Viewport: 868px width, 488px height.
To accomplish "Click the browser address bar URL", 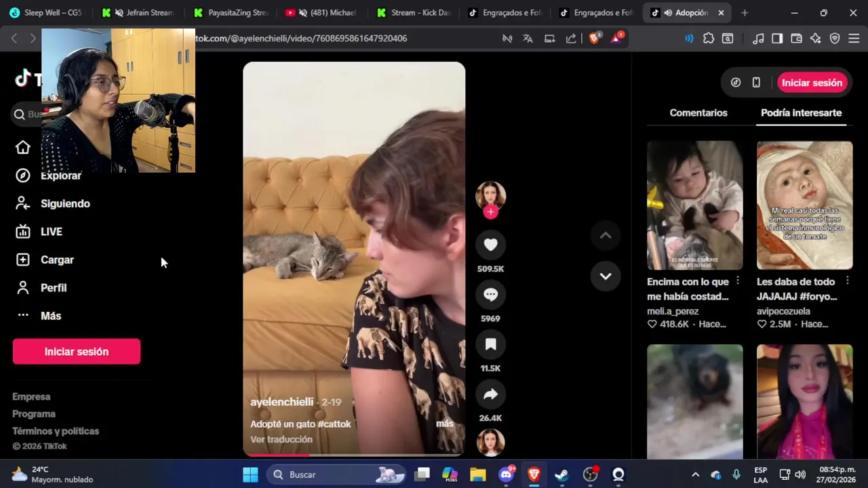I will pos(301,39).
